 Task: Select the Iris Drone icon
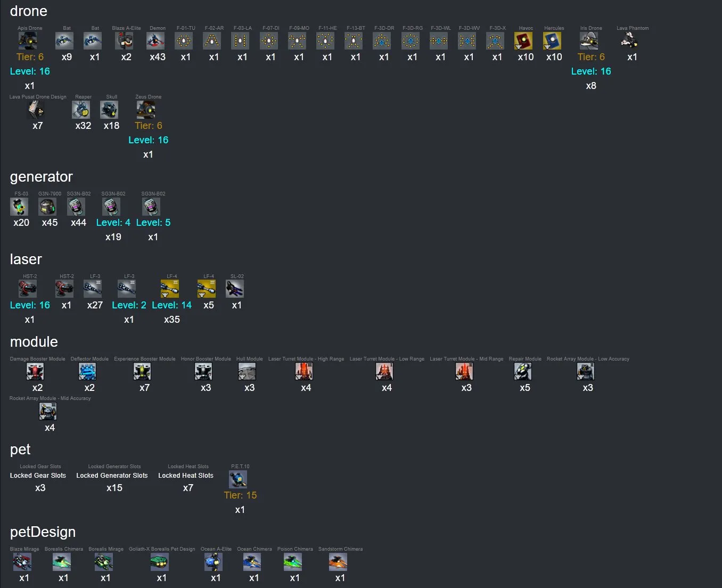click(589, 41)
